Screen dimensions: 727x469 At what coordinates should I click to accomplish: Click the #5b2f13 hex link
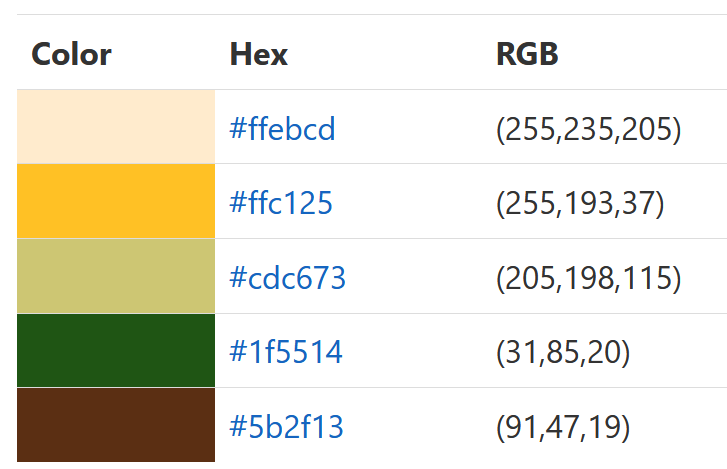[286, 427]
